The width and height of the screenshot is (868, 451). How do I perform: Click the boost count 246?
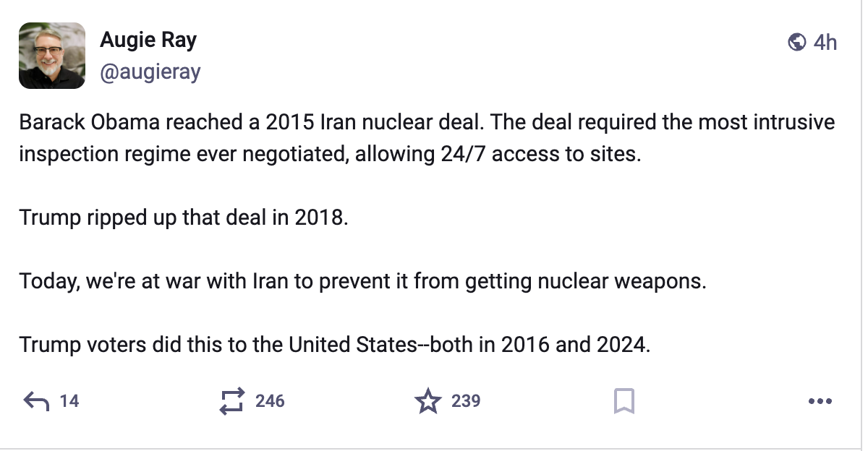pos(270,401)
